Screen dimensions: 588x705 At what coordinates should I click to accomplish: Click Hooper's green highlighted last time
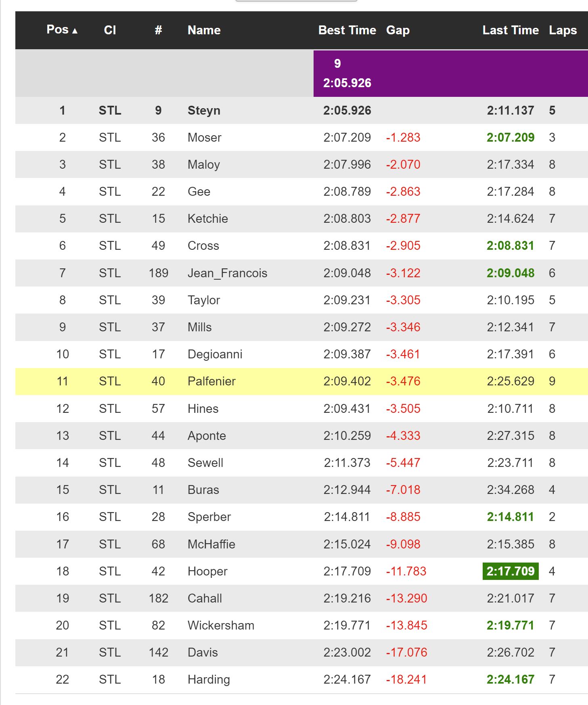click(x=511, y=571)
